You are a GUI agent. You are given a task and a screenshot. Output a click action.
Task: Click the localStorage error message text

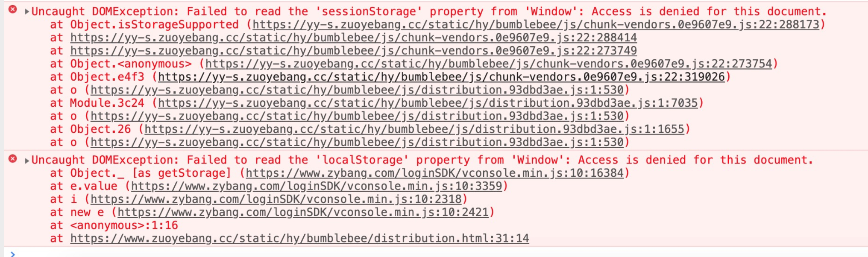422,160
